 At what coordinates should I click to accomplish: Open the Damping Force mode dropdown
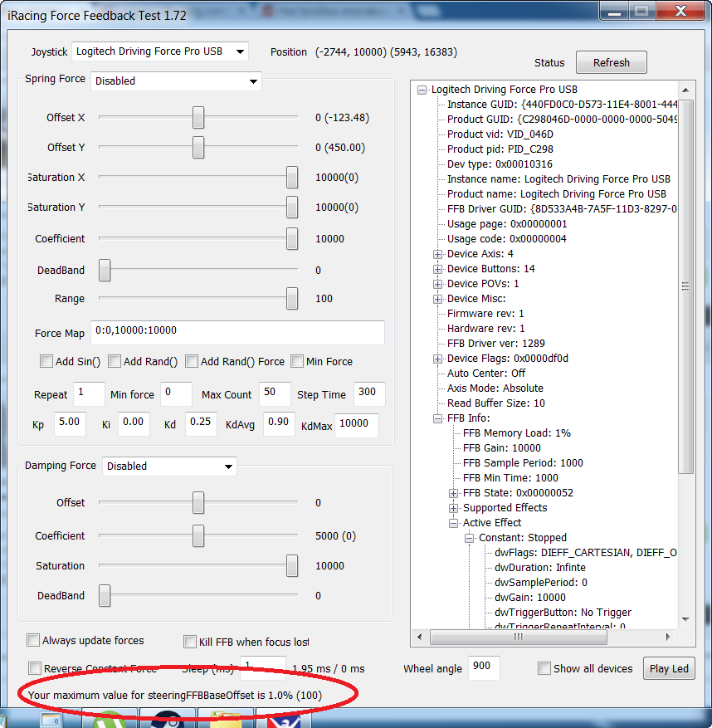point(169,467)
